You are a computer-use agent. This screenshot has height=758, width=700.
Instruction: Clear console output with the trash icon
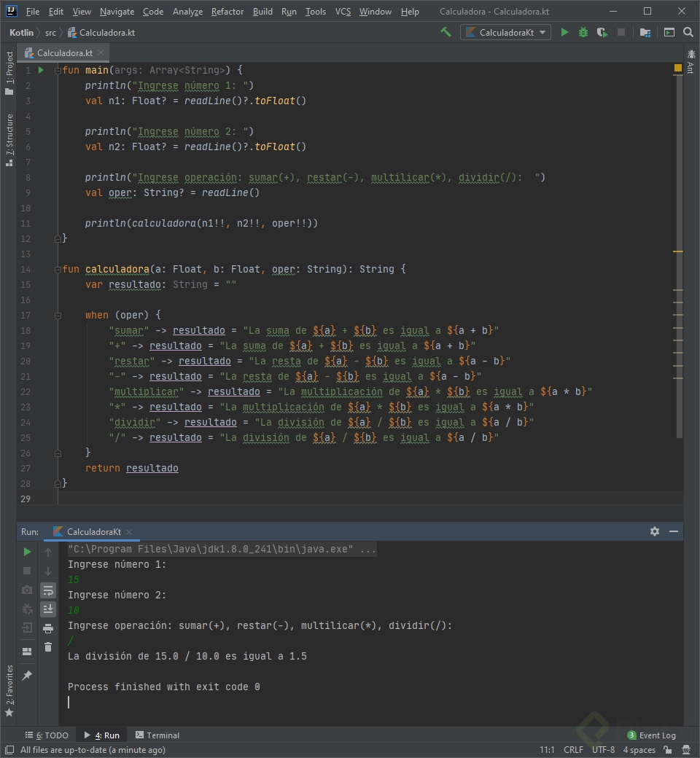pos(48,647)
